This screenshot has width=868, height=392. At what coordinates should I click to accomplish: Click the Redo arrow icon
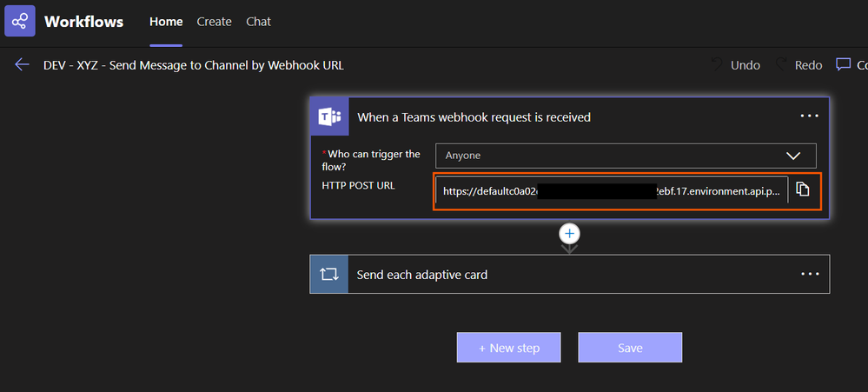[782, 65]
